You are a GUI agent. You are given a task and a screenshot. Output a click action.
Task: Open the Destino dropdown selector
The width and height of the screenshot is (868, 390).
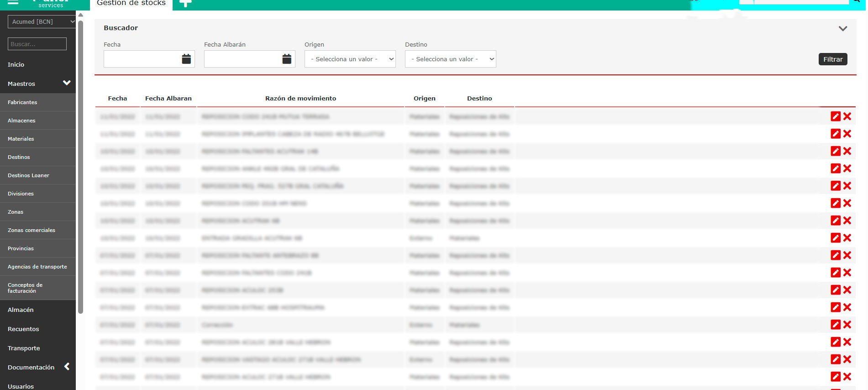(x=450, y=59)
